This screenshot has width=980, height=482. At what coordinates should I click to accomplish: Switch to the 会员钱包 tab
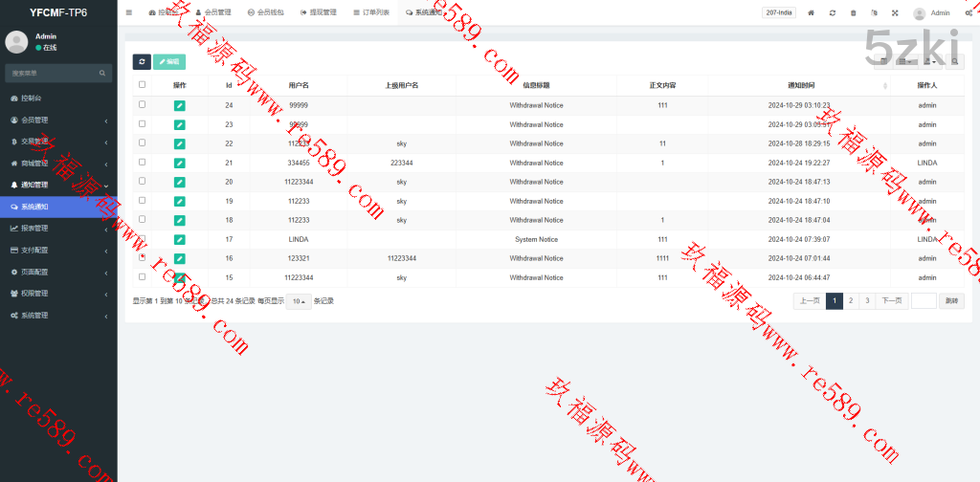tap(264, 12)
